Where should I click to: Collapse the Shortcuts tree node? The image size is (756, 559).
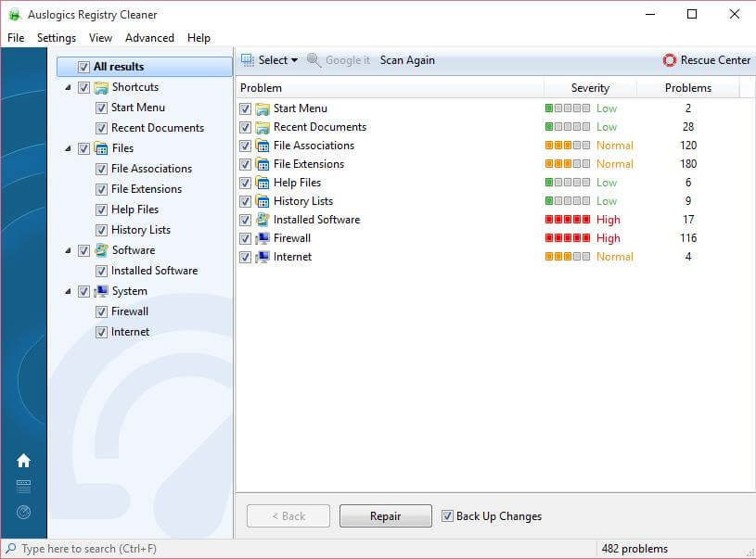coord(68,88)
